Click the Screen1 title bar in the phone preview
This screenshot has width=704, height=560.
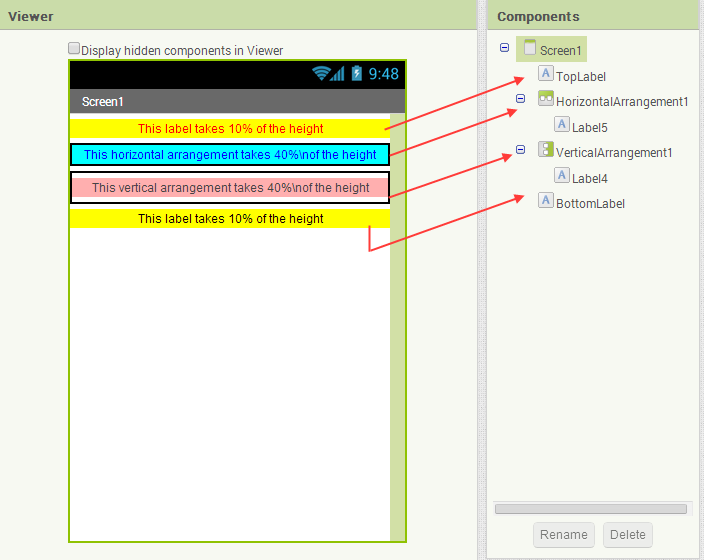coord(238,101)
